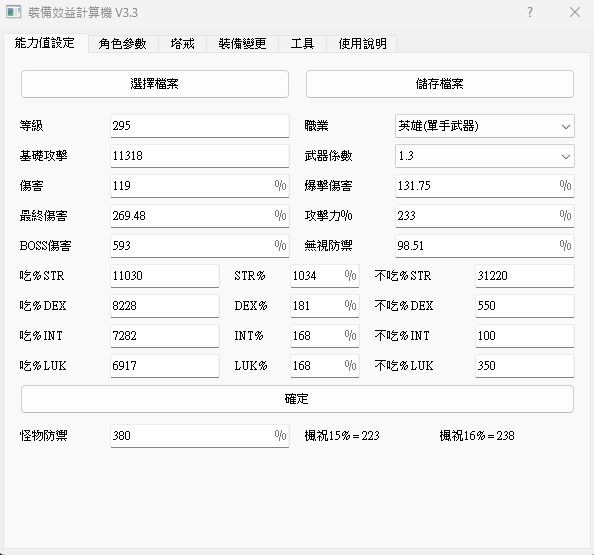Open the 使用說明 tab
Screen dimensions: 594x555
(363, 44)
